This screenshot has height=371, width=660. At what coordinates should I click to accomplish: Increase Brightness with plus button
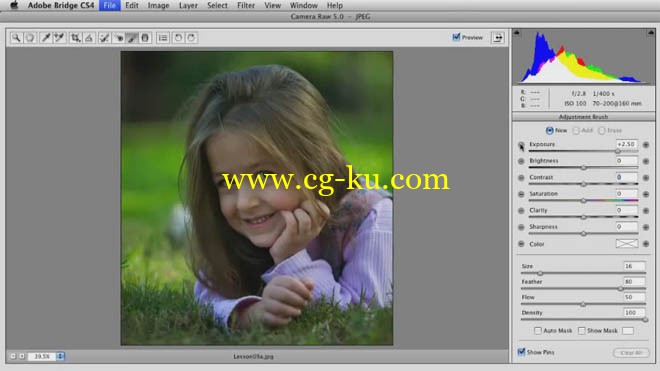[x=646, y=161]
